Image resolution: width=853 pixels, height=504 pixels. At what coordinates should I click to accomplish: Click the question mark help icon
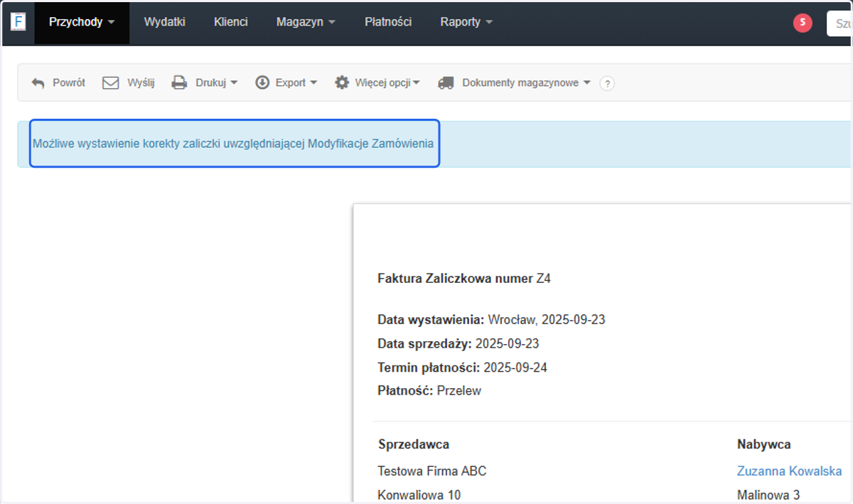[607, 83]
